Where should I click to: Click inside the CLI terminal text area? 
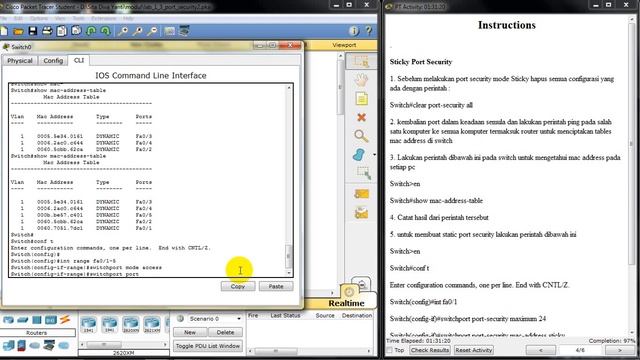click(147, 180)
